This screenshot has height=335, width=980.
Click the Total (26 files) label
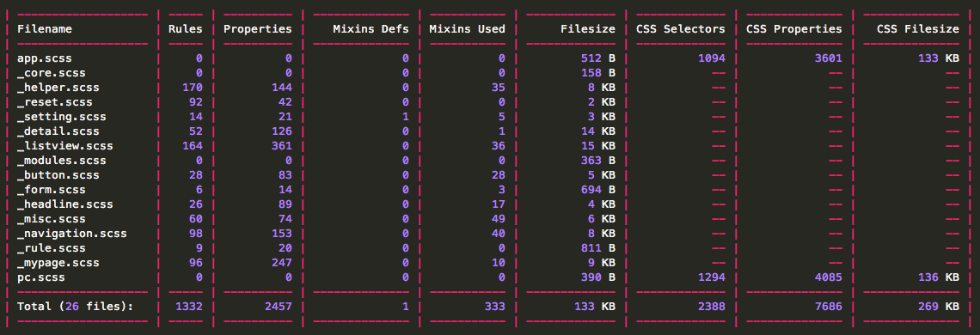[76, 307]
